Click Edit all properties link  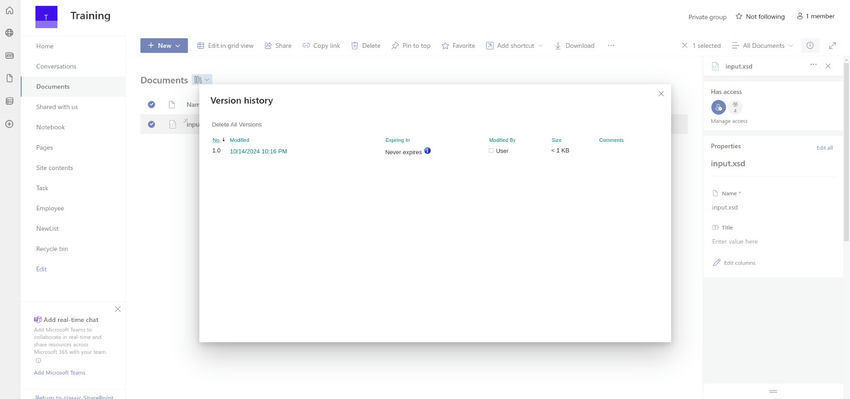click(x=824, y=147)
